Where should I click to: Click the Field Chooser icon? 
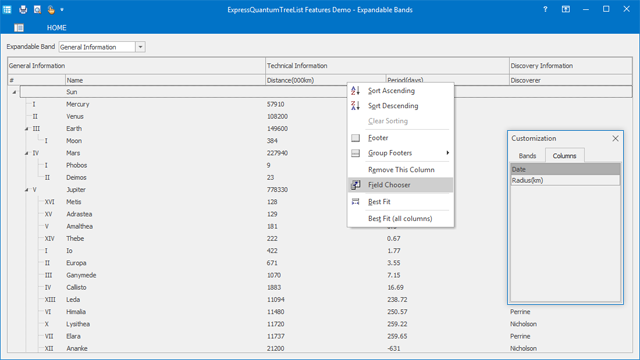356,185
